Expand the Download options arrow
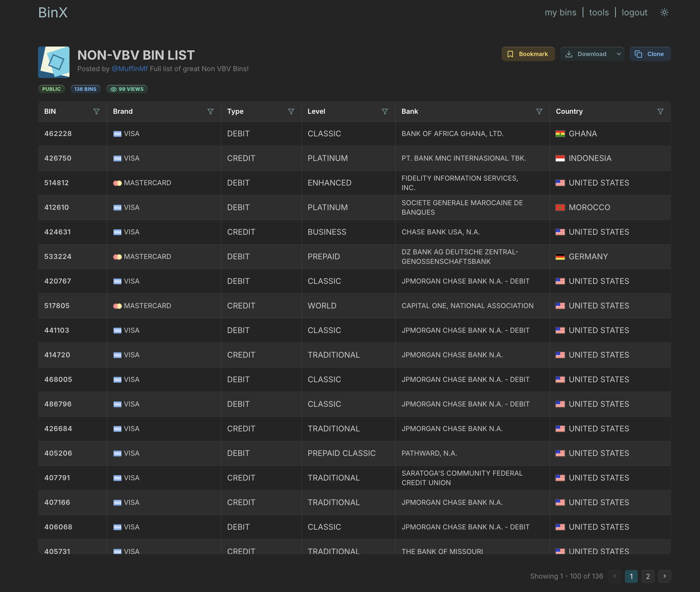Viewport: 700px width, 592px height. pyautogui.click(x=619, y=54)
